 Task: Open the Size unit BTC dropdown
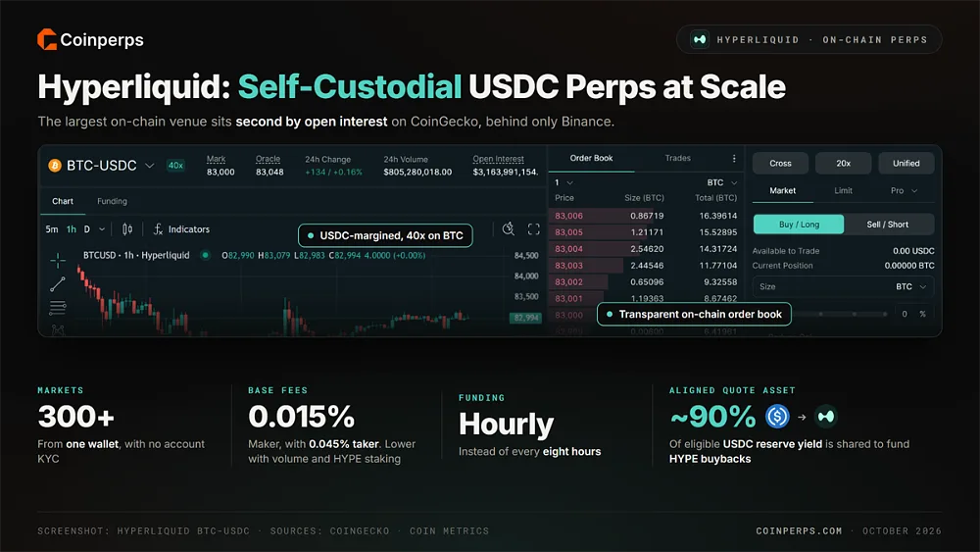tap(911, 286)
